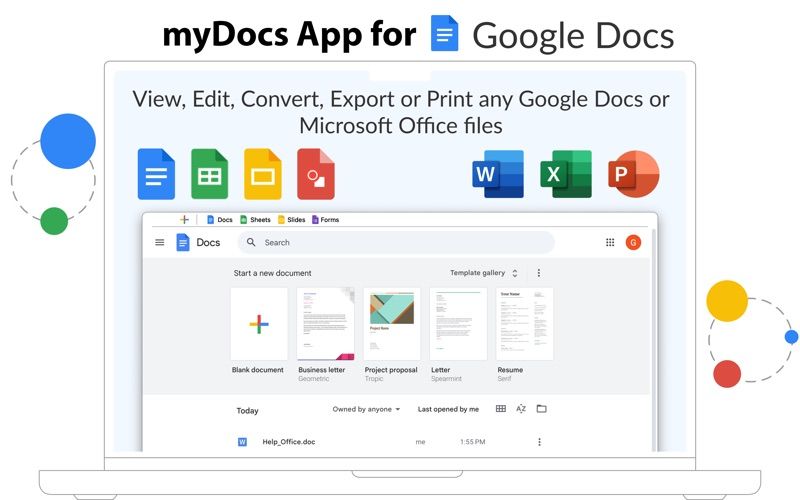This screenshot has height=500, width=800.
Task: Switch to the Docs tab
Action: 220,220
